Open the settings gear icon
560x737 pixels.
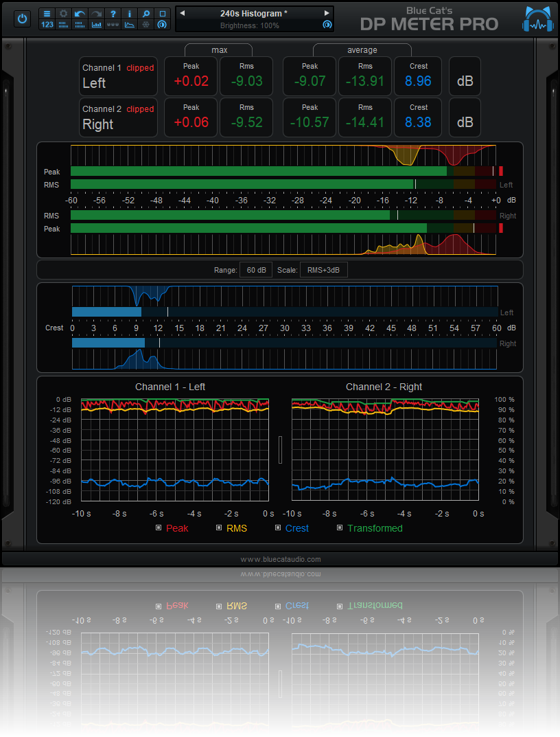point(63,13)
